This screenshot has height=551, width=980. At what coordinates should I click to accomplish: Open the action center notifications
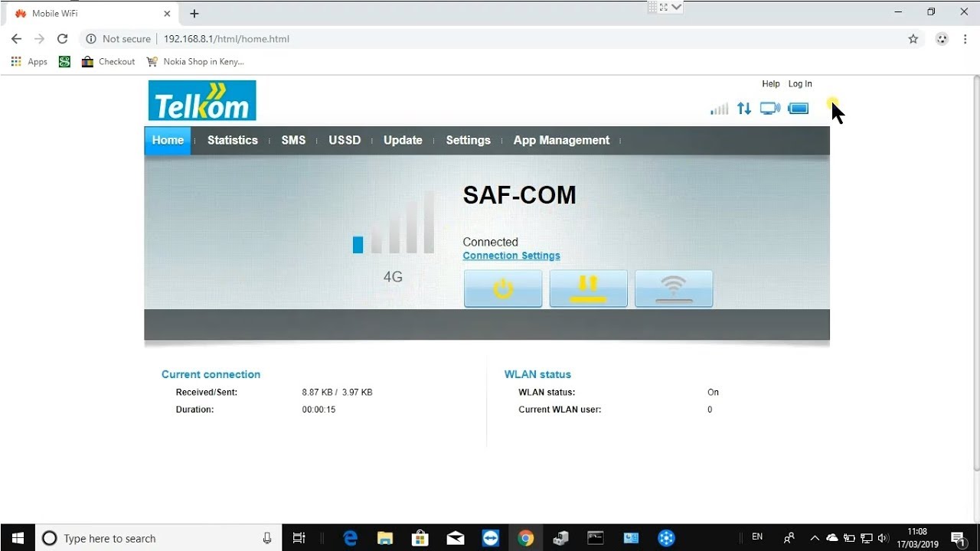point(957,538)
